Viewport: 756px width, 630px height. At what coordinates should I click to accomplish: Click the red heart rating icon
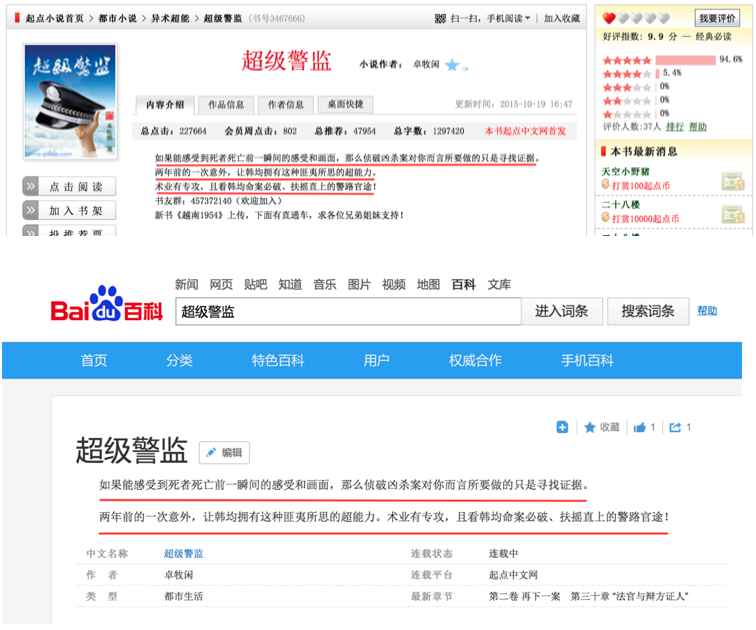(609, 18)
